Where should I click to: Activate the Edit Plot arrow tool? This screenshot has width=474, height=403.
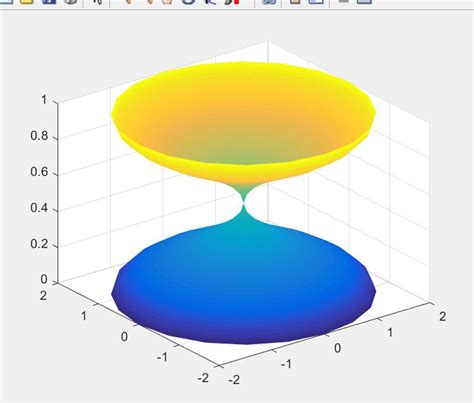click(x=97, y=1)
